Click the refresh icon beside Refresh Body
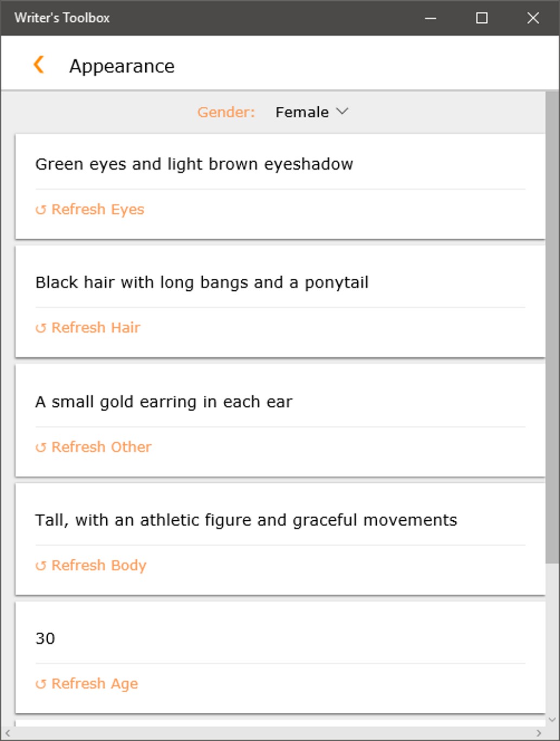Image resolution: width=560 pixels, height=741 pixels. 41,566
